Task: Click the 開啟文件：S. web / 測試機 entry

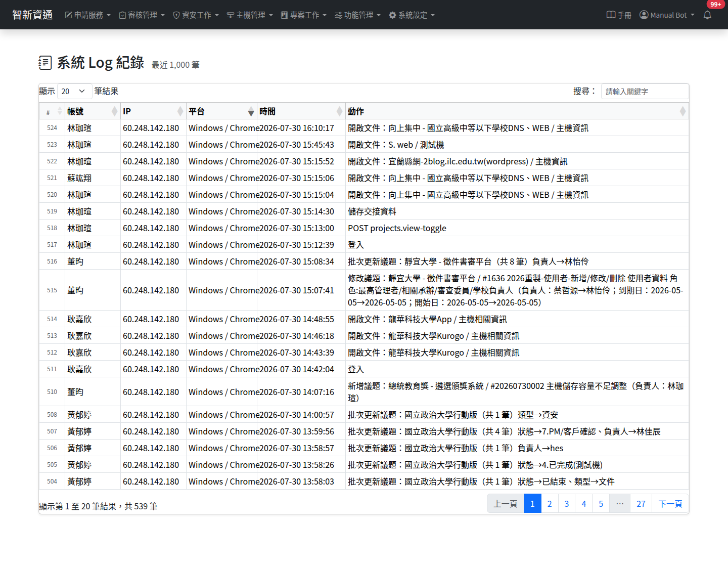Action: 396,145
